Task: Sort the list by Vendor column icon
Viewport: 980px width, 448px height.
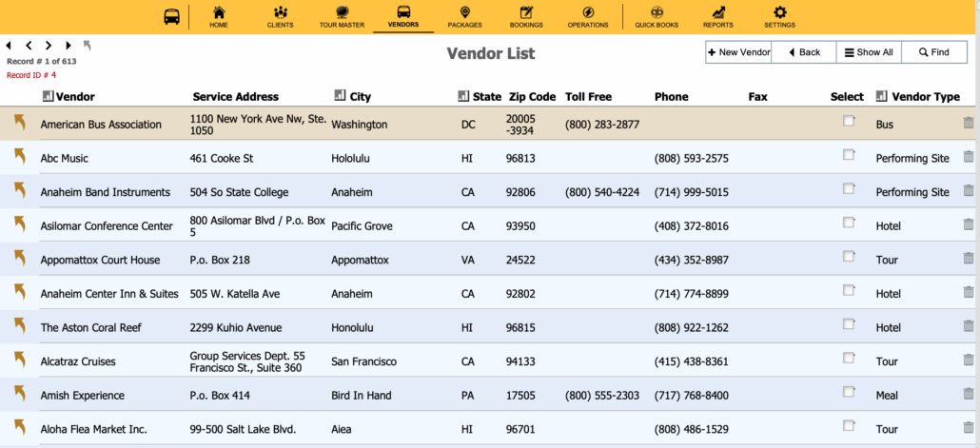Action: point(49,96)
